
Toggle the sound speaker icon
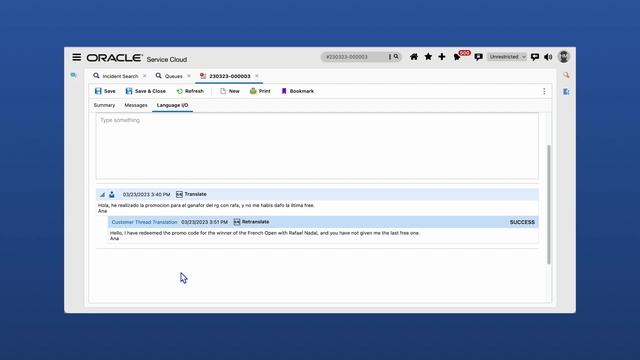tap(548, 57)
